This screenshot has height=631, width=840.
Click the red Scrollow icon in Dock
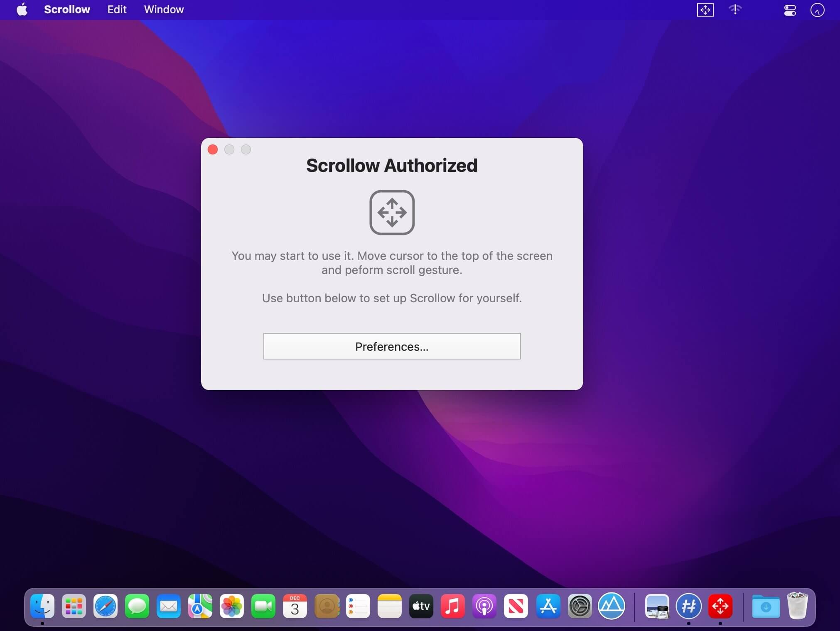click(x=720, y=607)
